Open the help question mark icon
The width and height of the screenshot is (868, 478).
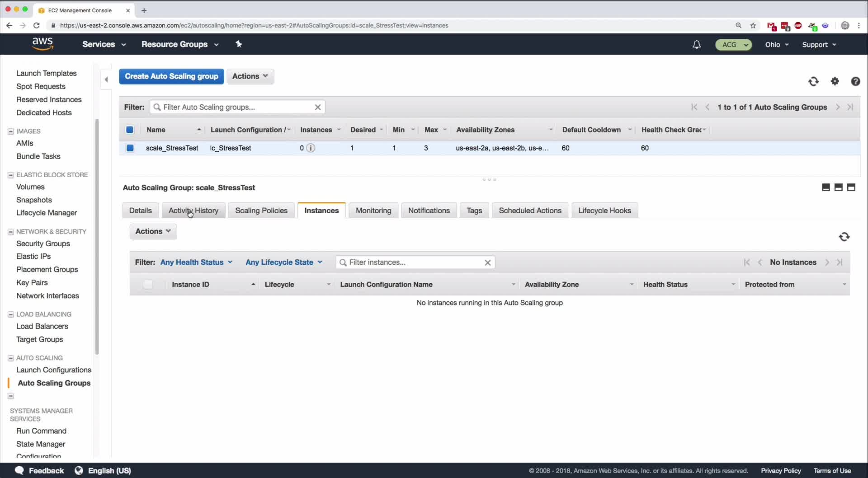tap(855, 81)
